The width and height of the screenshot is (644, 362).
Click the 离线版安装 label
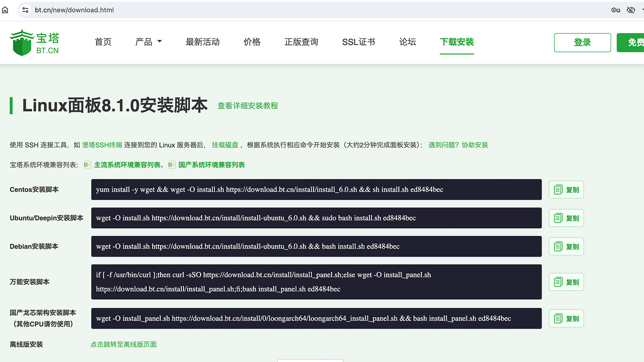click(x=26, y=344)
